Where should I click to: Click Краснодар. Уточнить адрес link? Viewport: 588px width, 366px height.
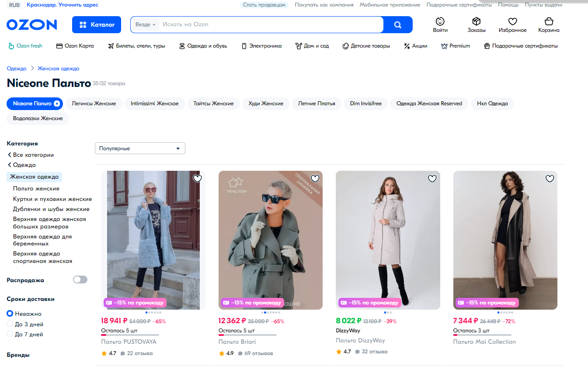(x=63, y=5)
